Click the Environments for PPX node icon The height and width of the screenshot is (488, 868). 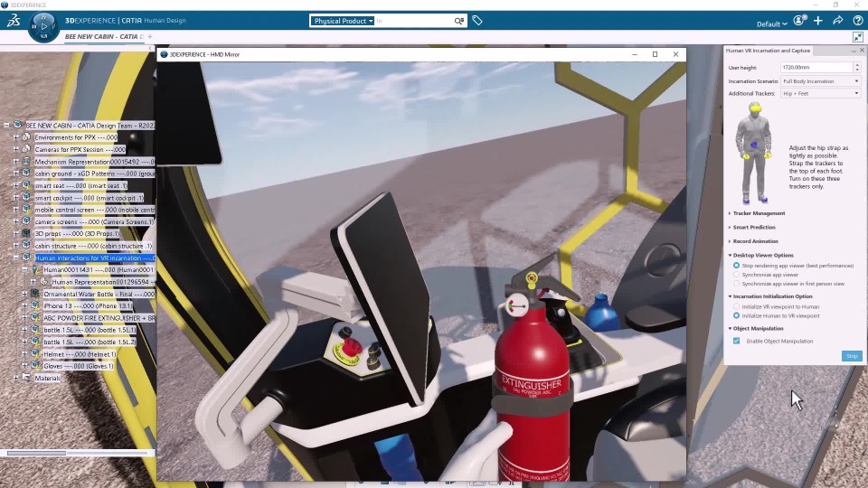coord(26,137)
